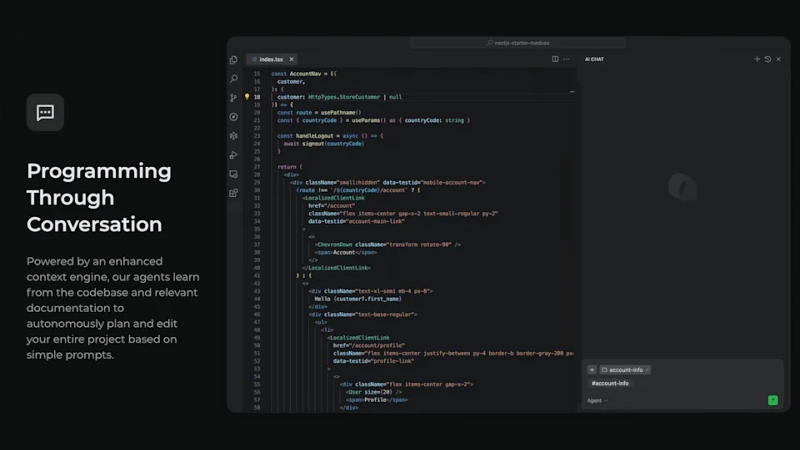Open the Extensions view in activity bar

[233, 193]
